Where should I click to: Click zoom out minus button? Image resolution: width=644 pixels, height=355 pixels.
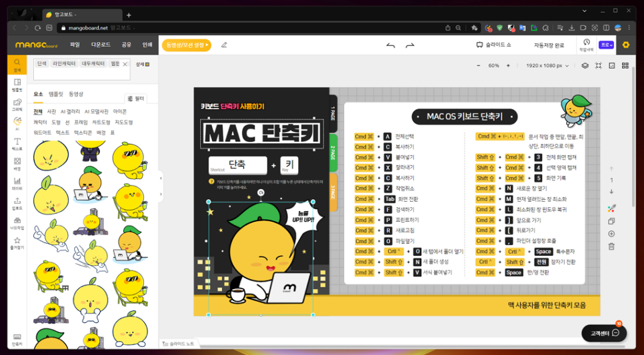[477, 66]
